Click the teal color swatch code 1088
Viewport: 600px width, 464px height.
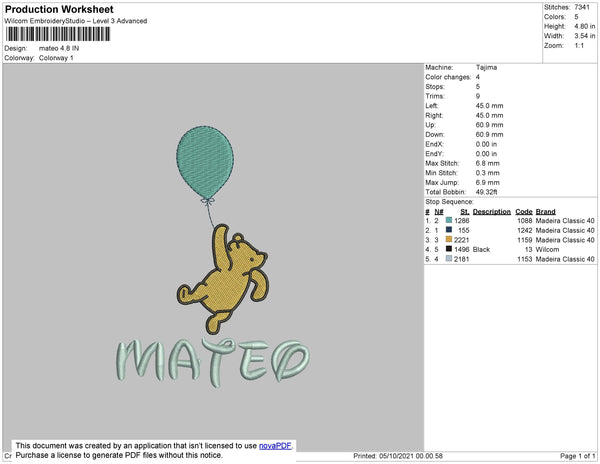pyautogui.click(x=449, y=220)
